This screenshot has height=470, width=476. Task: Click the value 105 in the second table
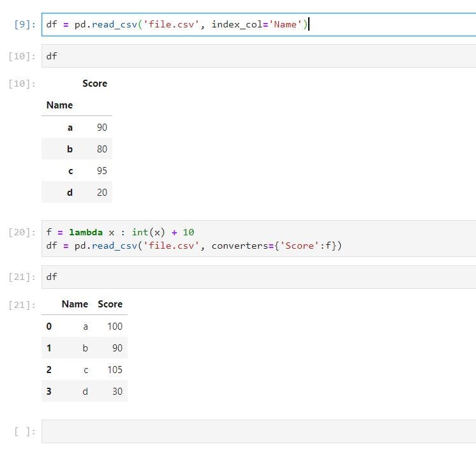pos(115,370)
